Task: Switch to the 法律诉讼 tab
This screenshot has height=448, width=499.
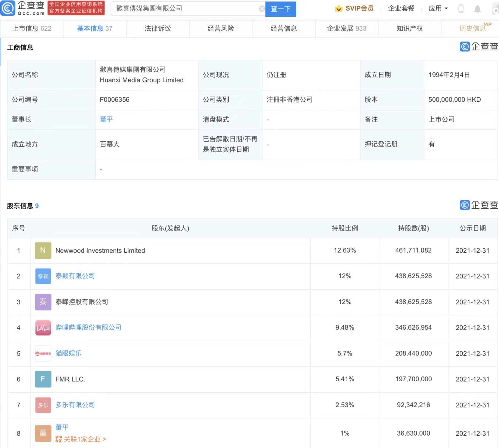Action: tap(158, 28)
